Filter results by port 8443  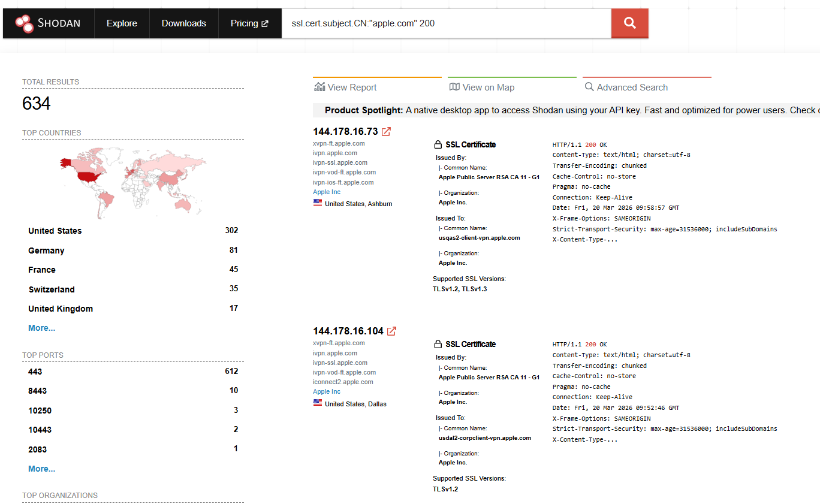pyautogui.click(x=37, y=391)
